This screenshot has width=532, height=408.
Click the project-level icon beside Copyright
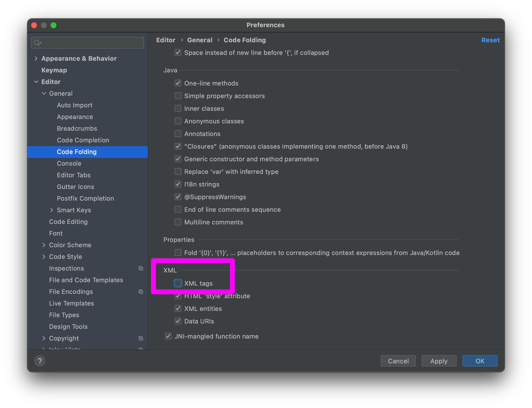pos(141,338)
